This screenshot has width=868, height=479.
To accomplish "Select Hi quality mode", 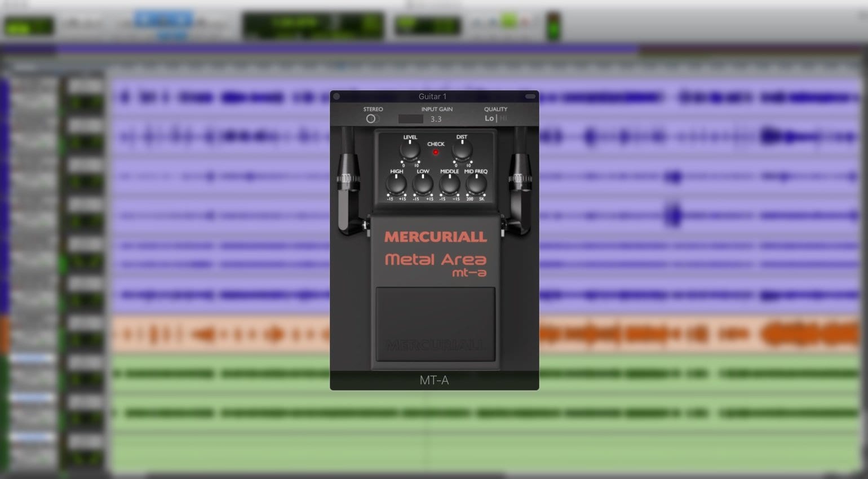I will click(x=503, y=118).
